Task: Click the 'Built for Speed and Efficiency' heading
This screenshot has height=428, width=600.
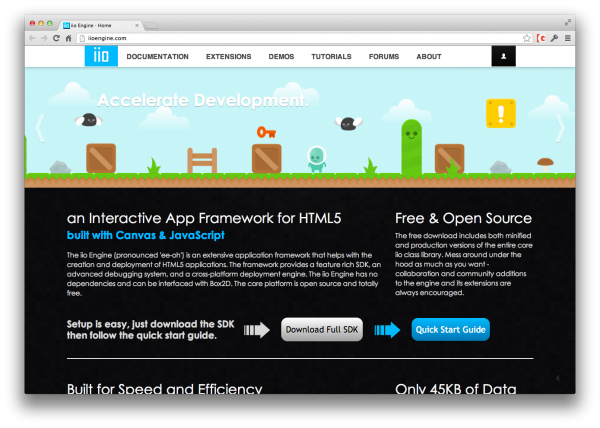Action: tap(165, 388)
